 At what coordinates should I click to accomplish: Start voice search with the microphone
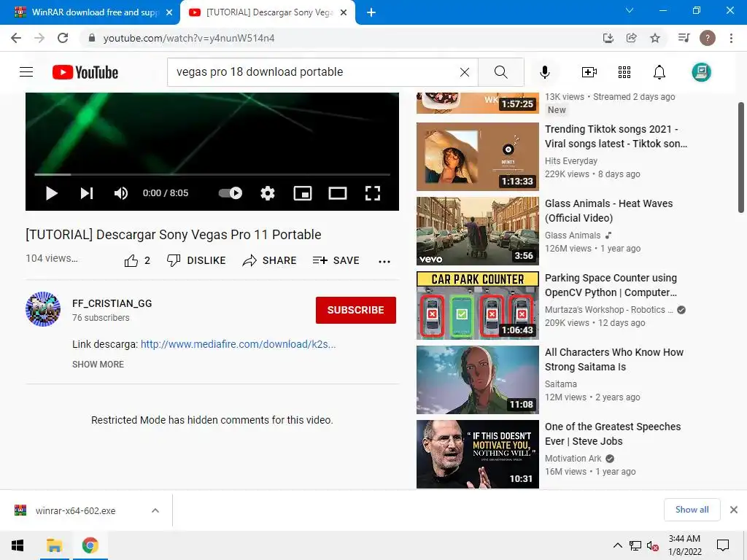545,72
